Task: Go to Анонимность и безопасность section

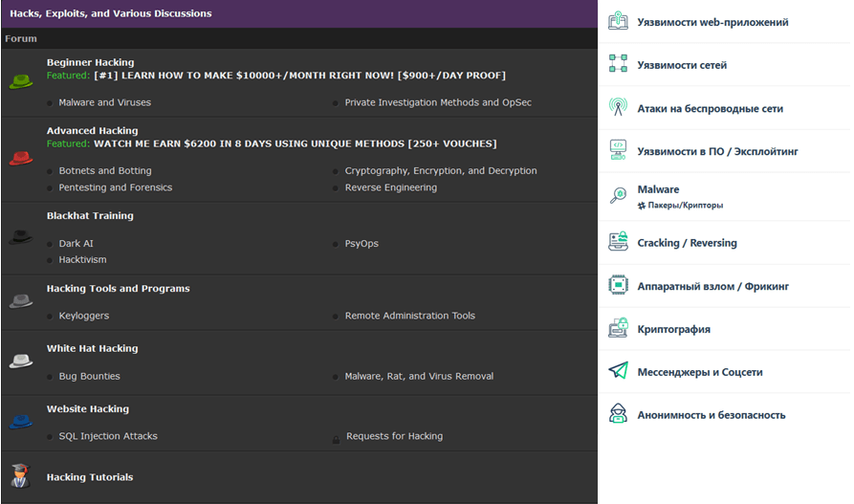Action: coord(711,415)
